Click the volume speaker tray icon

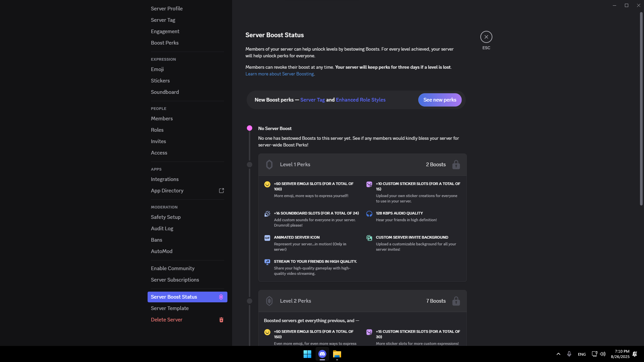[603, 354]
